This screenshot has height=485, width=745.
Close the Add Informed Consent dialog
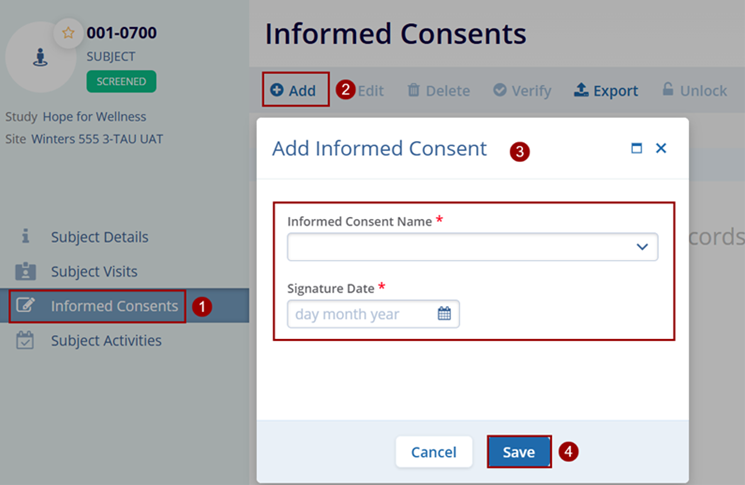click(661, 148)
